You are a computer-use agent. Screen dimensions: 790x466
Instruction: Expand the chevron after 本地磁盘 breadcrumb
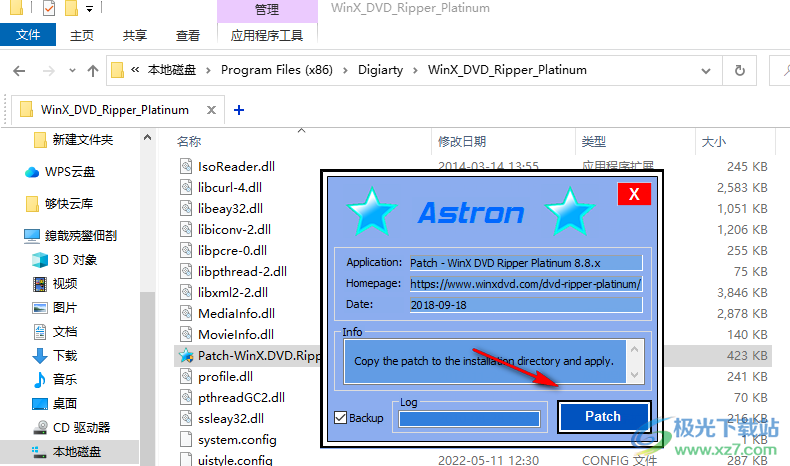208,70
